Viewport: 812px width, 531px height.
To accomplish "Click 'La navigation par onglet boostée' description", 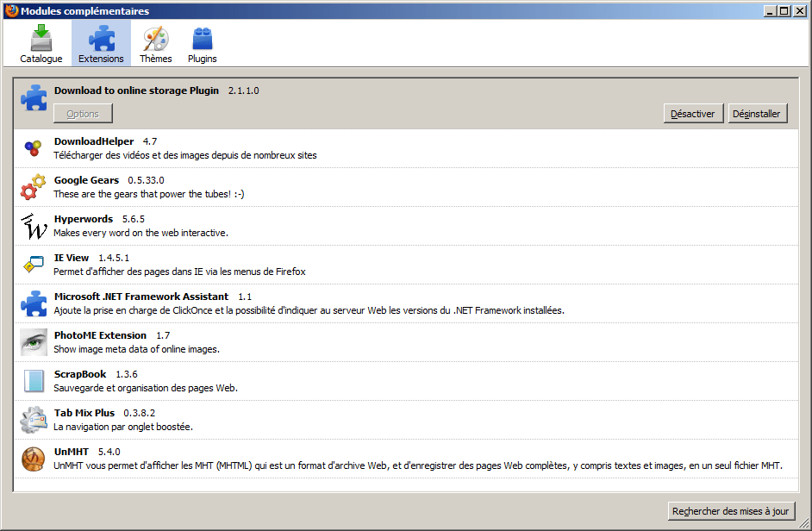I will coord(123,427).
